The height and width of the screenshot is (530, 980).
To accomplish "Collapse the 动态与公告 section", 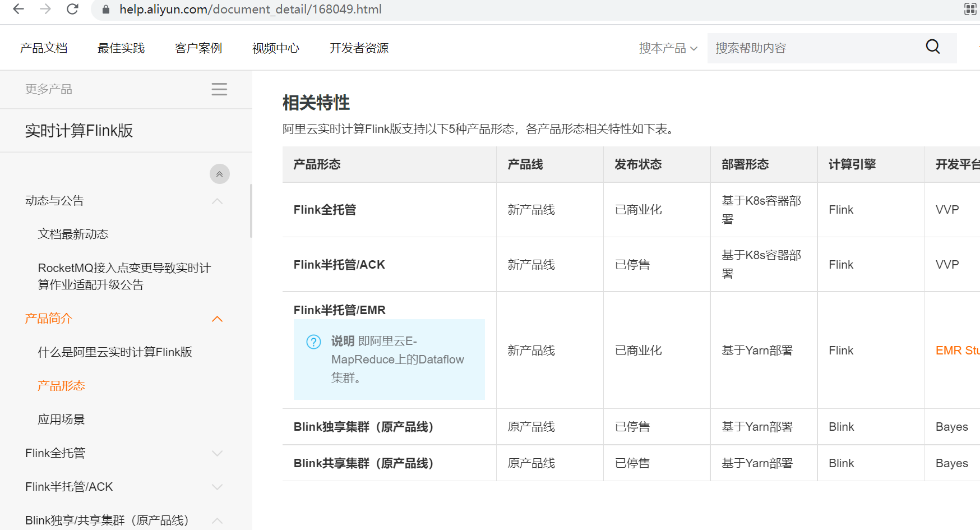I will click(218, 200).
